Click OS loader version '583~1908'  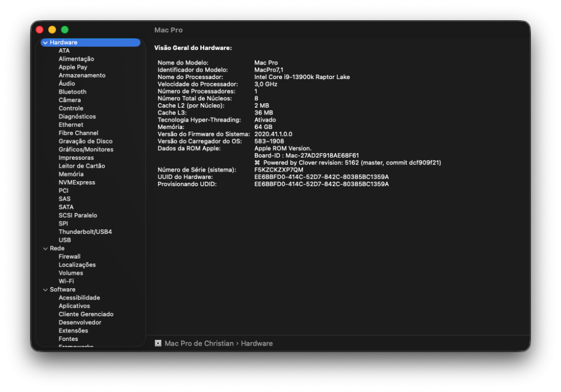pos(269,141)
